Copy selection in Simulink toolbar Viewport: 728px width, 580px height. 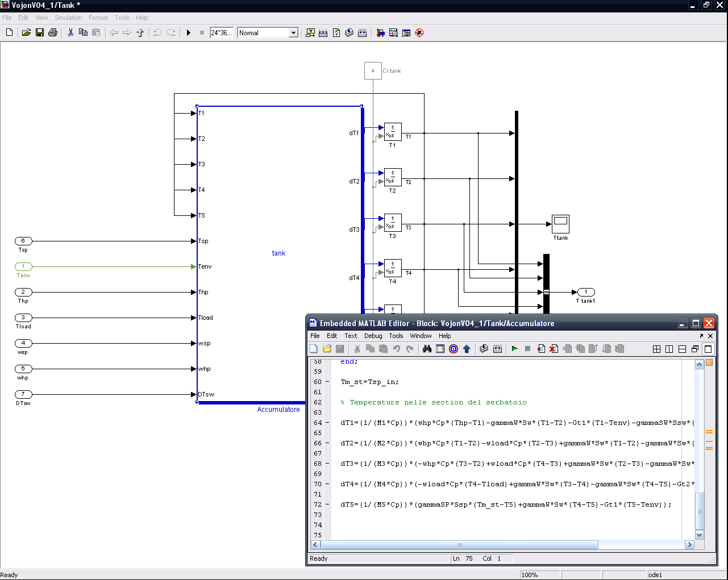pos(83,32)
